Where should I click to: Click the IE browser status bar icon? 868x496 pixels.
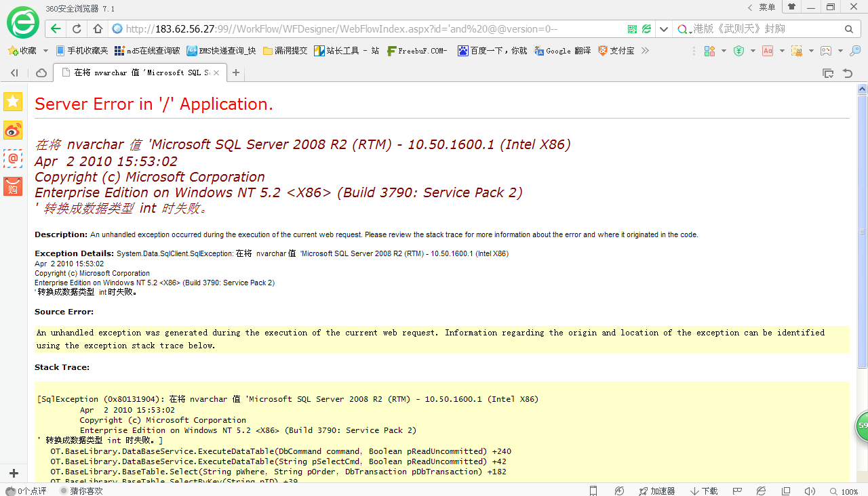[761, 491]
